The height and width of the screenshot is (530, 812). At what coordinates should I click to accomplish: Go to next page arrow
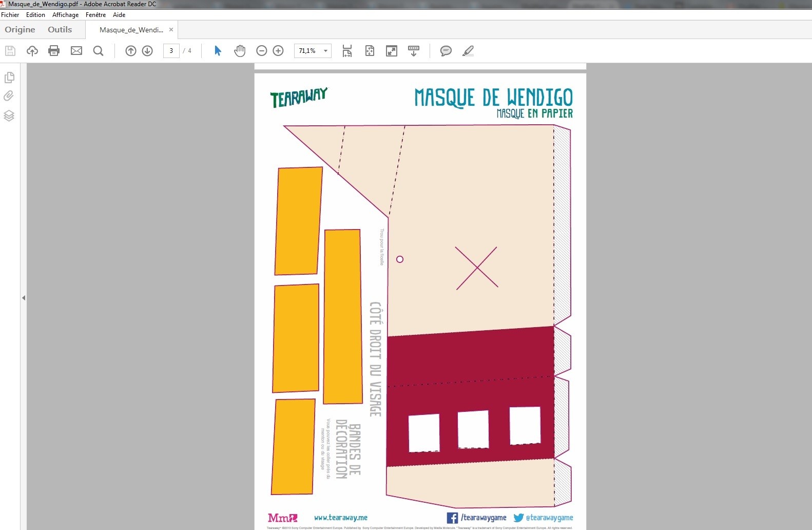coord(147,51)
